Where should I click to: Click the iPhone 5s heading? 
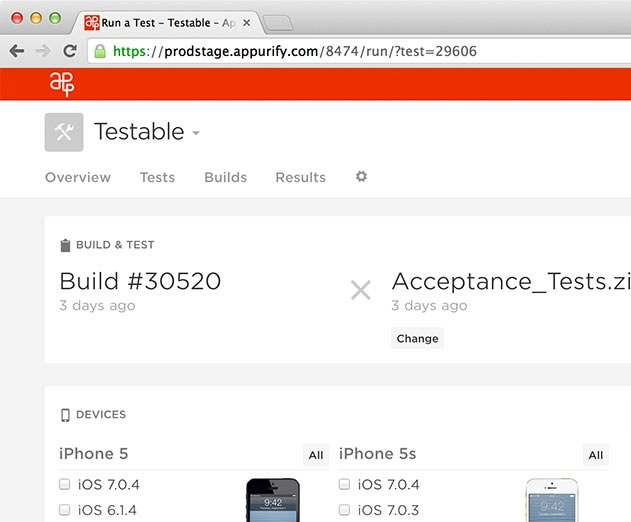click(377, 454)
